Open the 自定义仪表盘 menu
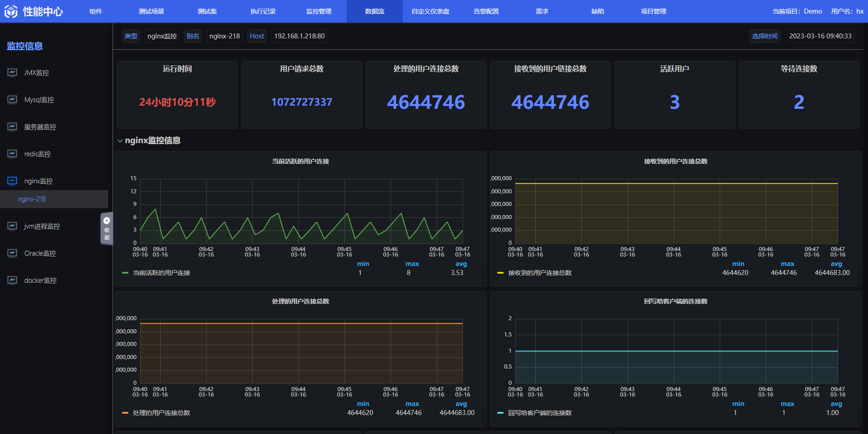The width and height of the screenshot is (868, 434). (x=430, y=11)
